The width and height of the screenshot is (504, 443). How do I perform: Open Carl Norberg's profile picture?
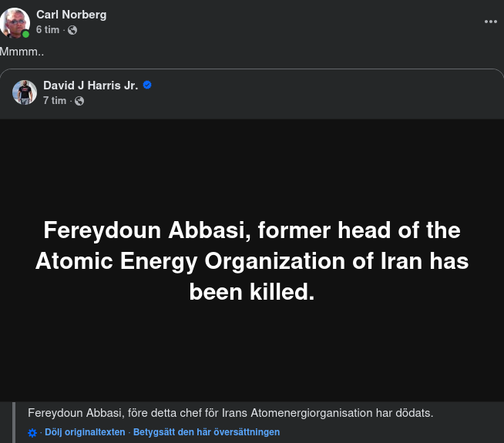(x=15, y=22)
